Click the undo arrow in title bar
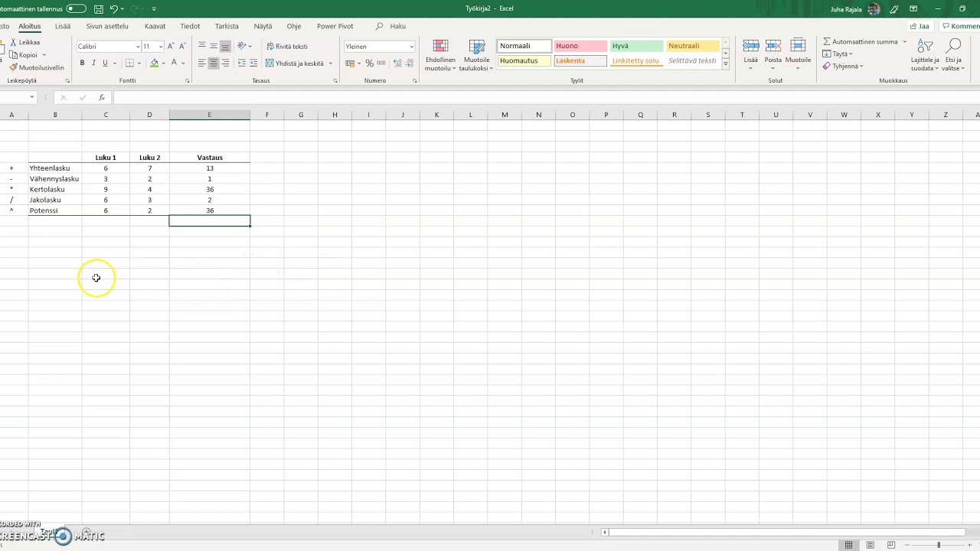Image resolution: width=980 pixels, height=551 pixels. pos(113,8)
